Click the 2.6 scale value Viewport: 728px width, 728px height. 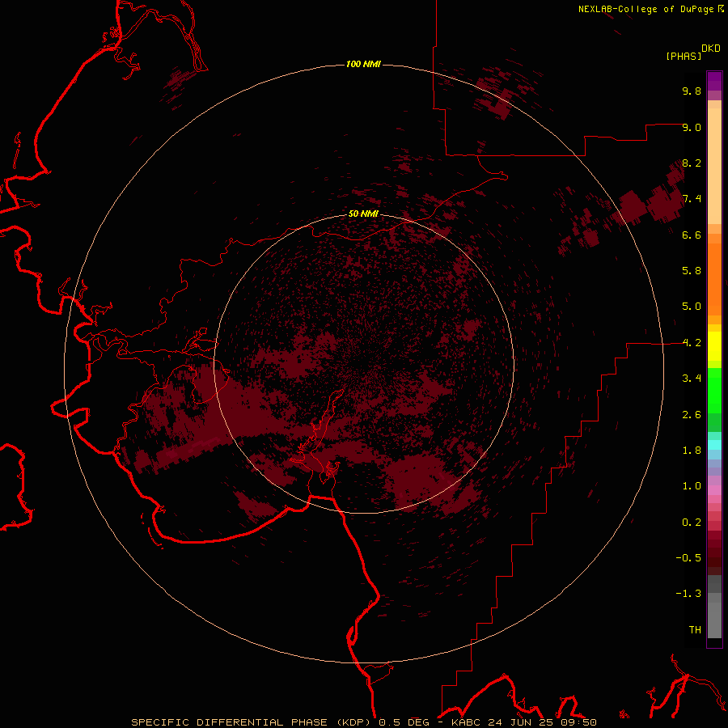pos(692,415)
